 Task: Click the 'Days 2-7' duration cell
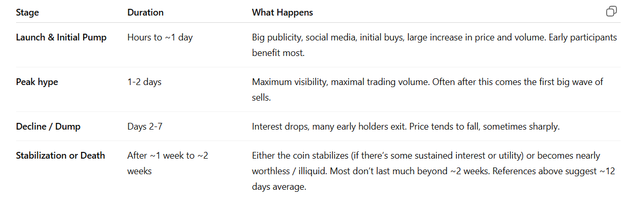(147, 126)
